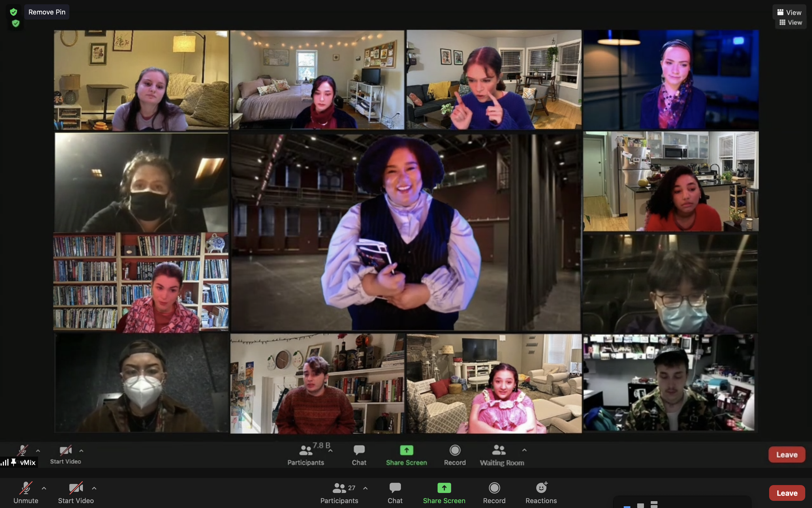Click the Remove Pin button
Viewport: 812px width, 508px height.
click(x=47, y=12)
